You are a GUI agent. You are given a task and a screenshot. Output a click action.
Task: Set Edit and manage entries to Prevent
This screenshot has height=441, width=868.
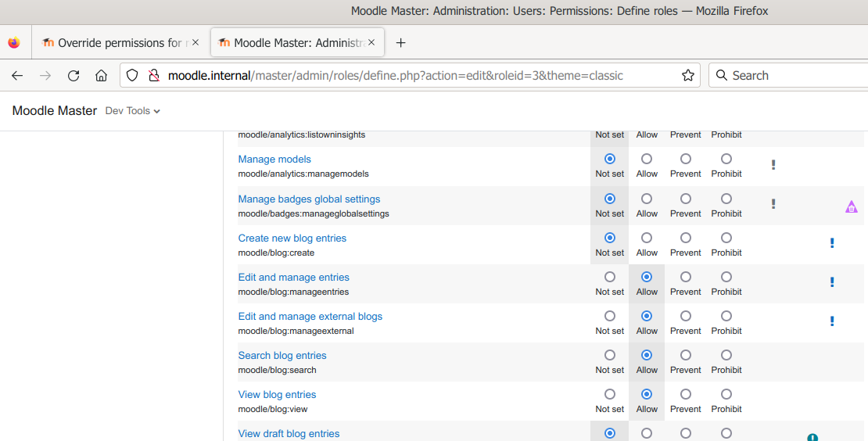[x=685, y=277]
